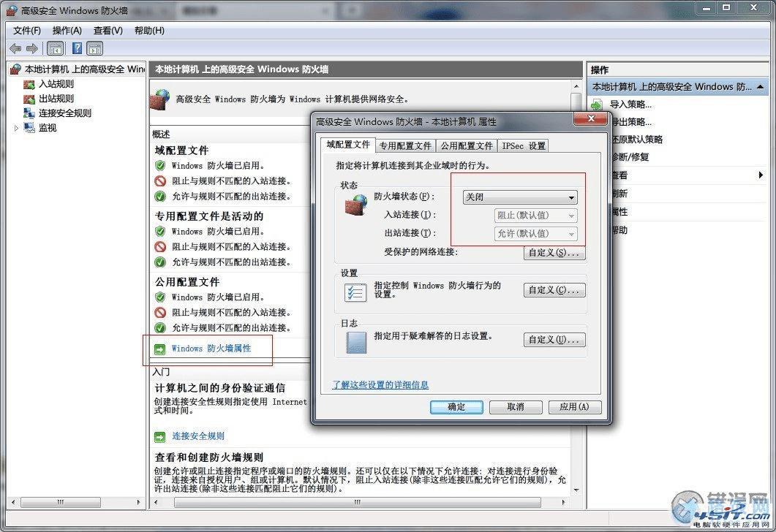The height and width of the screenshot is (532, 776).
Task: Click the 确定 button in the properties dialog
Action: [456, 407]
